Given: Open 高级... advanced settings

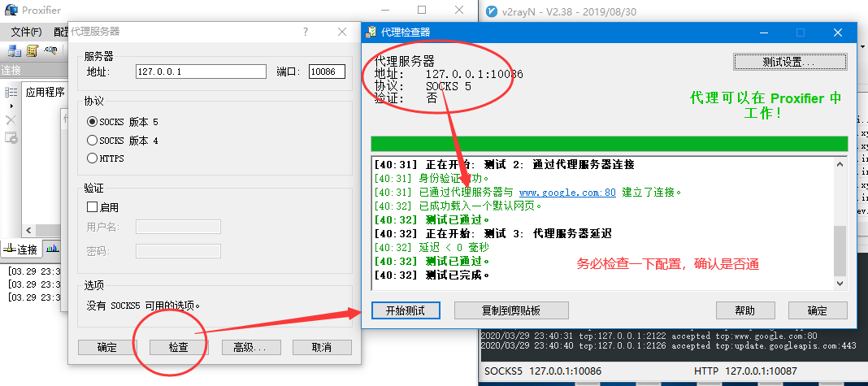Looking at the screenshot, I should tap(251, 347).
